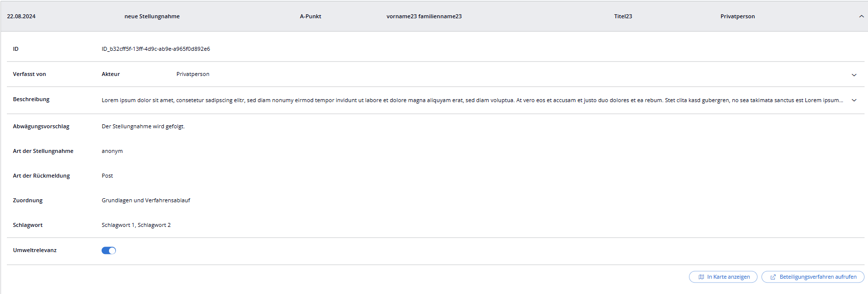Click A-Punkt in the header row

tap(310, 16)
